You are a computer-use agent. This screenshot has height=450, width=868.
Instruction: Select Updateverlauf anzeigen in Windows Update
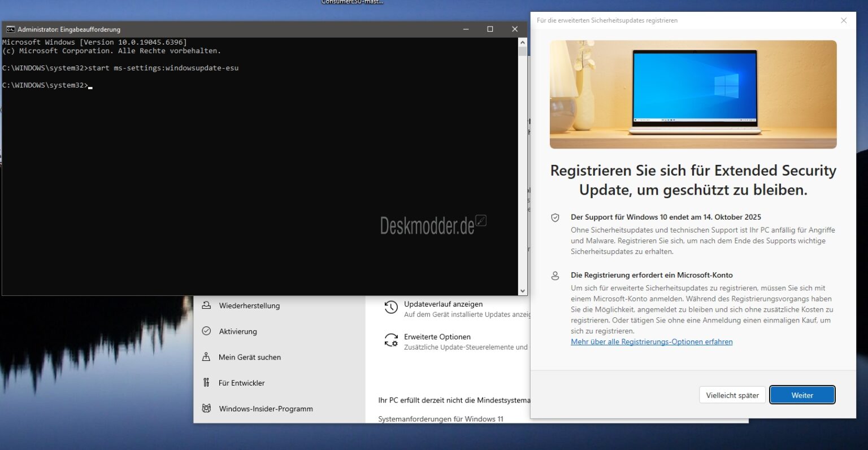coord(442,304)
